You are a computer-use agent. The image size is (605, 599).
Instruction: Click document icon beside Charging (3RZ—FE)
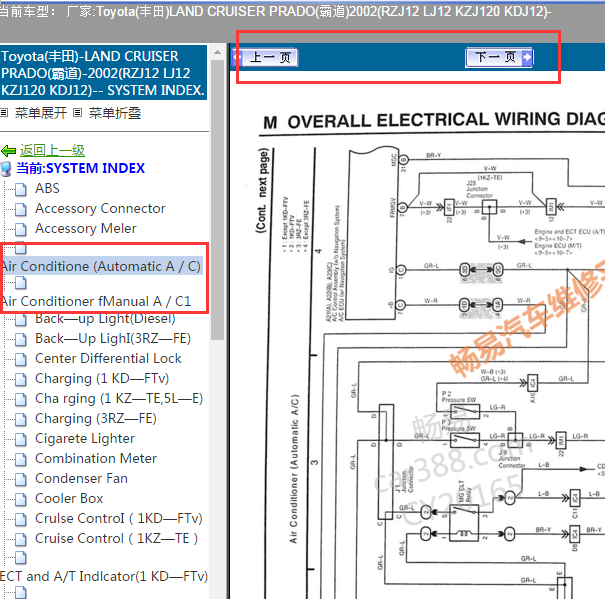21,419
